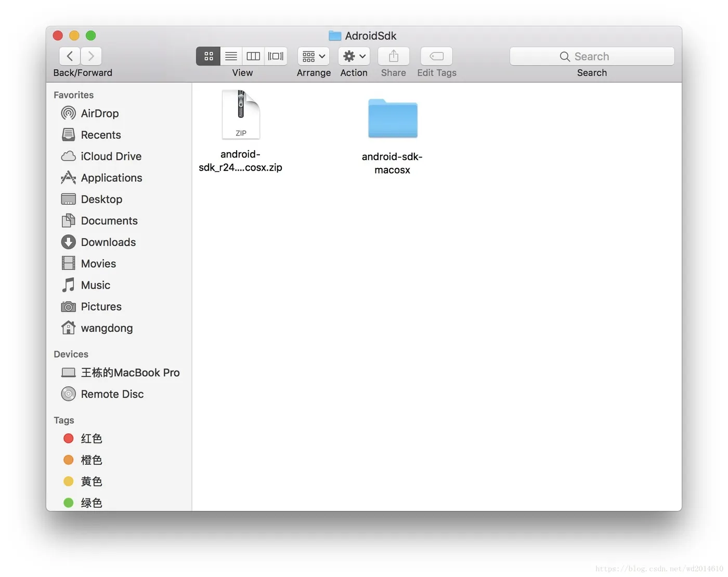728x577 pixels.
Task: Click the Movies film icon
Action: [68, 263]
